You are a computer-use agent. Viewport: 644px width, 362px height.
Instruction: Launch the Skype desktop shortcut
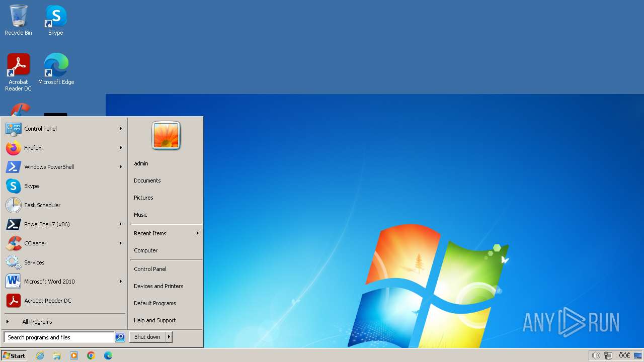[56, 20]
